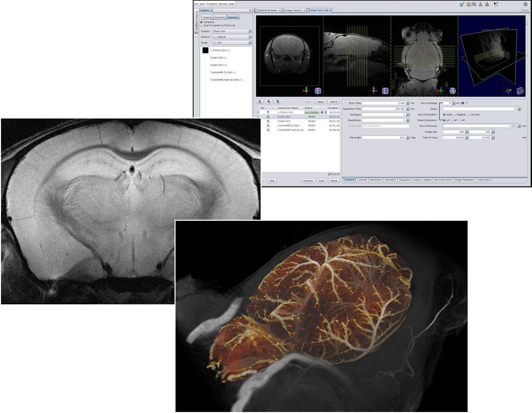
Task: Open the Study dropdown showing 3 - 3rd
Action: (x=232, y=43)
